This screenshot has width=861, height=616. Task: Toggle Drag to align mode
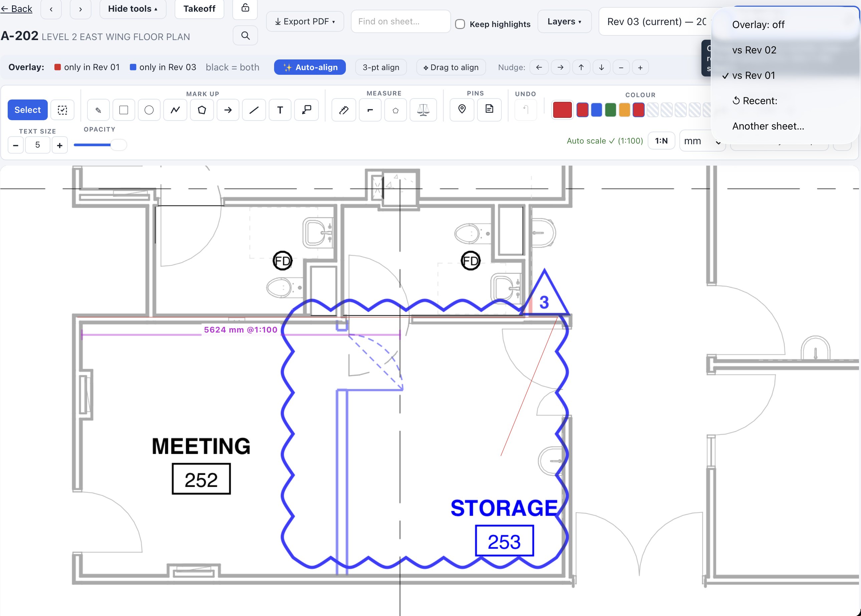click(451, 67)
